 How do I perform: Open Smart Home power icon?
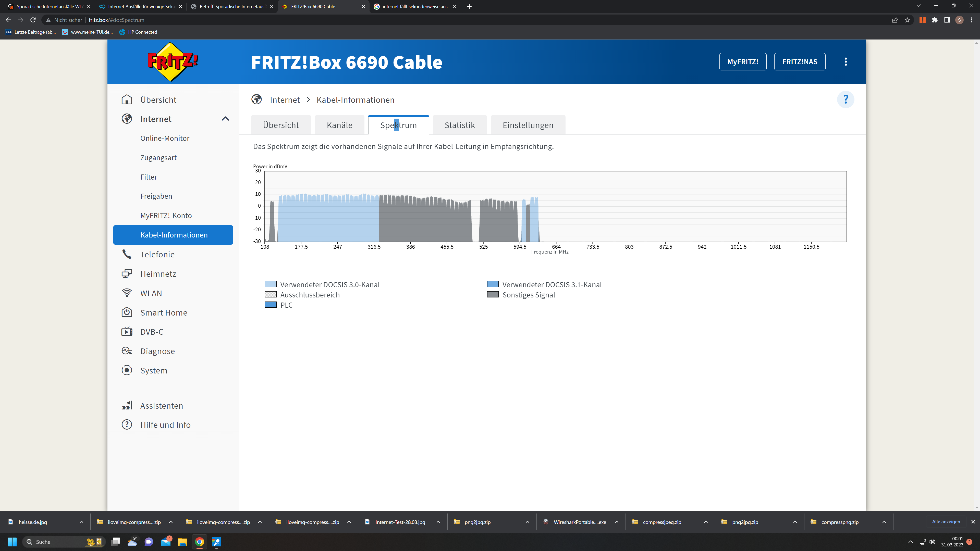tap(127, 312)
